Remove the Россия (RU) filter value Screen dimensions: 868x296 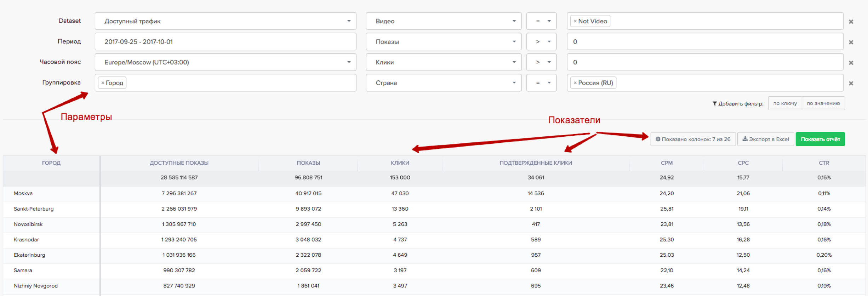tap(575, 83)
